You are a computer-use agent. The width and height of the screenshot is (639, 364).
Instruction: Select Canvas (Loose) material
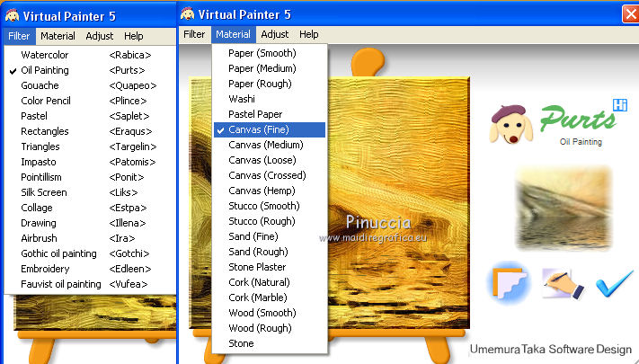coord(270,160)
